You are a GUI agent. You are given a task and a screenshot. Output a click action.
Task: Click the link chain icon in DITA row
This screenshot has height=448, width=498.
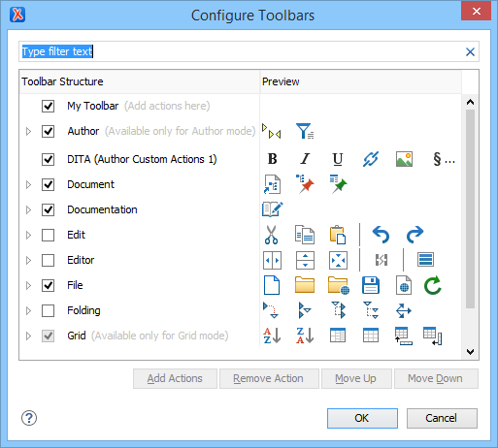371,159
